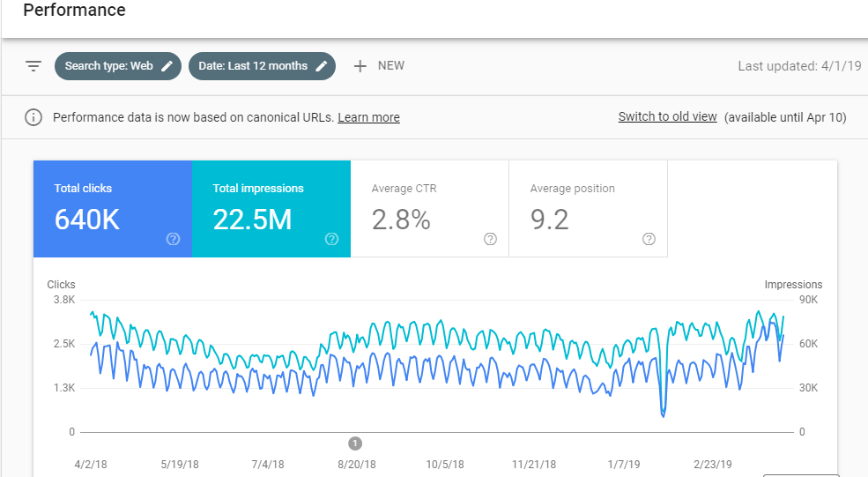This screenshot has height=477, width=868.
Task: Click the annotation marker numbered 1 on timeline
Action: click(354, 443)
